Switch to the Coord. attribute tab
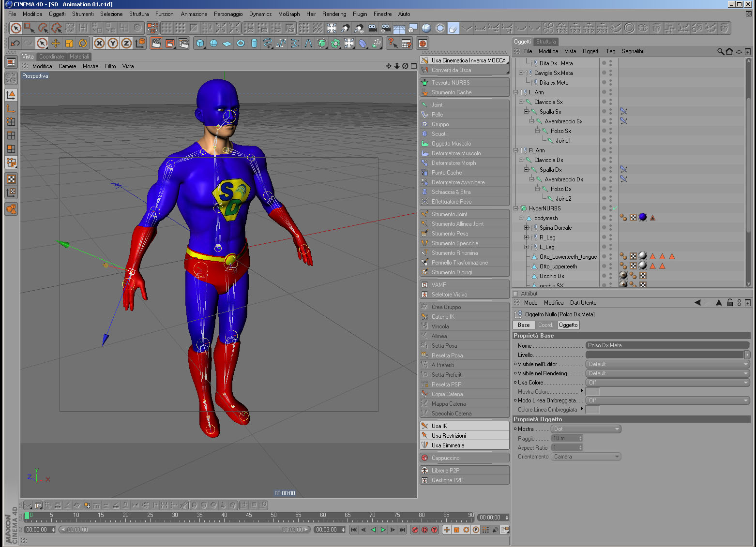Image resolution: width=756 pixels, height=547 pixels. point(545,325)
